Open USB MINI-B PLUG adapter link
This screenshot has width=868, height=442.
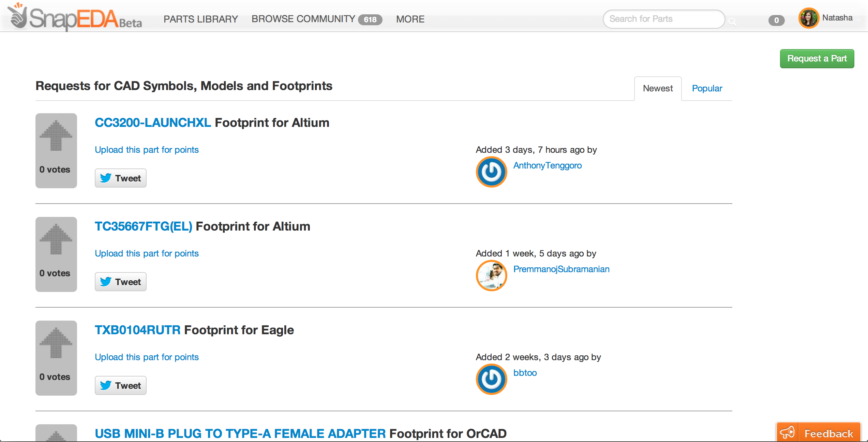coord(240,433)
